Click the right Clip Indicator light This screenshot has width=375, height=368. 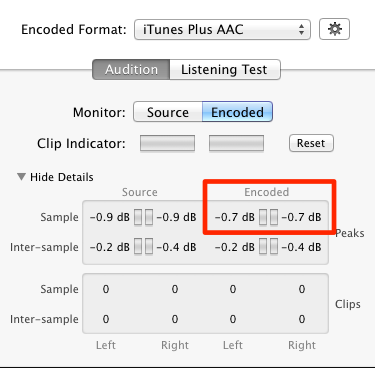(236, 143)
